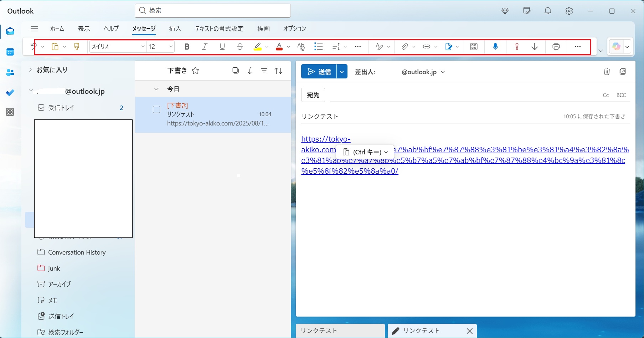Star the 下書き folder as favorite
644x338 pixels.
tap(195, 71)
